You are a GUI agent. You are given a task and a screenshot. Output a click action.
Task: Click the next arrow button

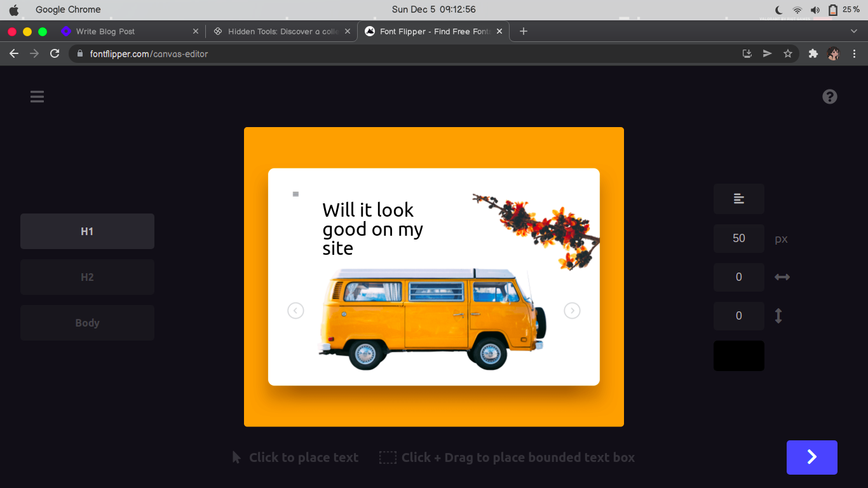(812, 457)
